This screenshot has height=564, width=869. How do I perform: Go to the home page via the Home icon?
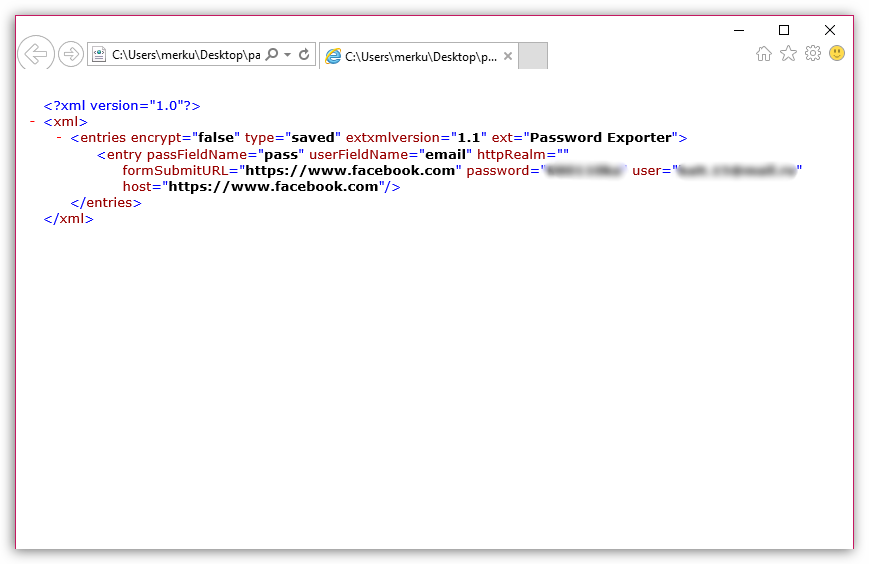[764, 54]
